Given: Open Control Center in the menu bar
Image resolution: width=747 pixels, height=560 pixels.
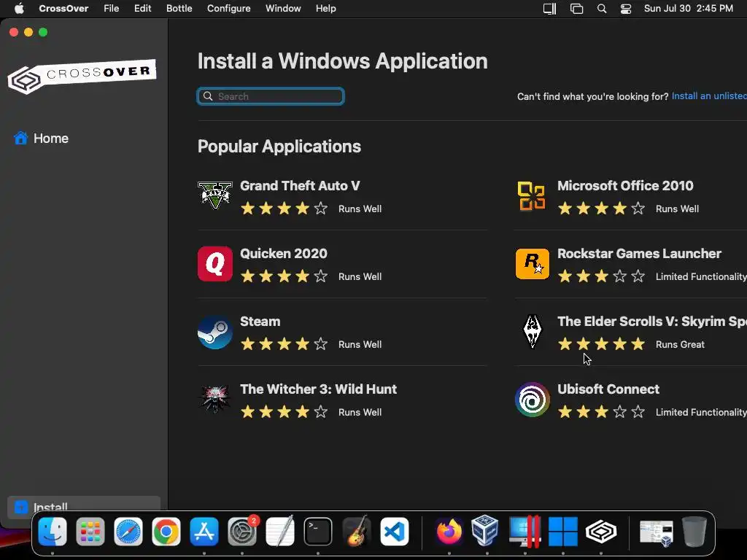Looking at the screenshot, I should tap(625, 9).
